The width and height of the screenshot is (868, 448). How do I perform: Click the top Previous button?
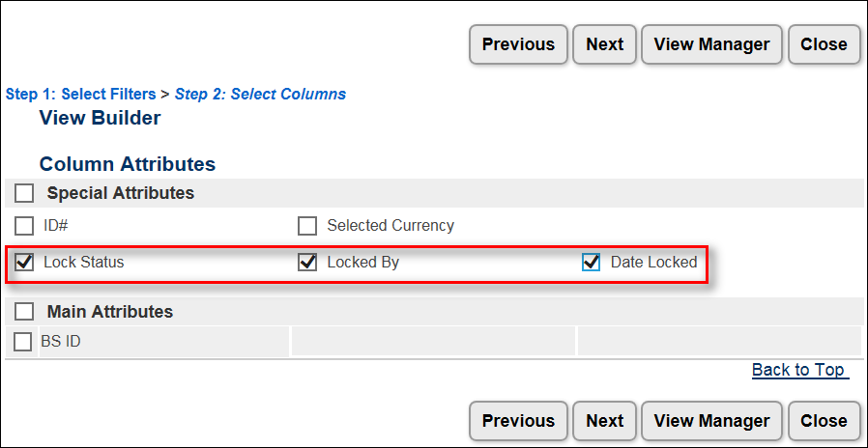(518, 44)
